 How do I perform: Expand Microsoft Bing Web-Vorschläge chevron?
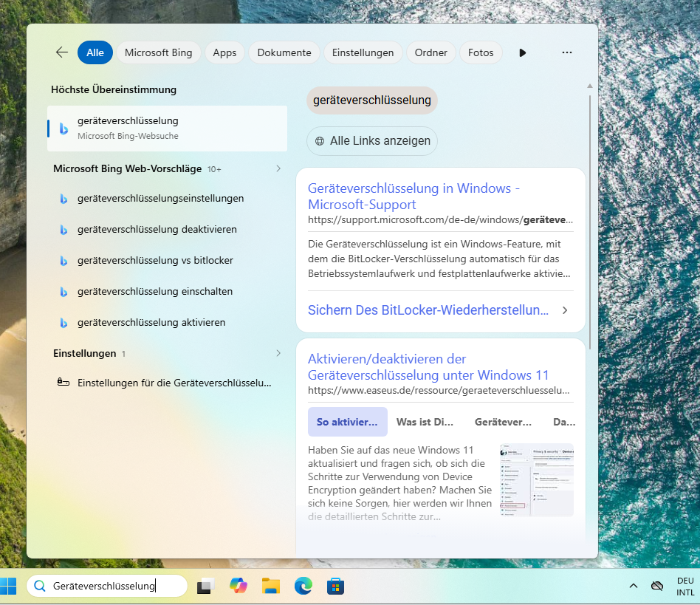pos(278,168)
